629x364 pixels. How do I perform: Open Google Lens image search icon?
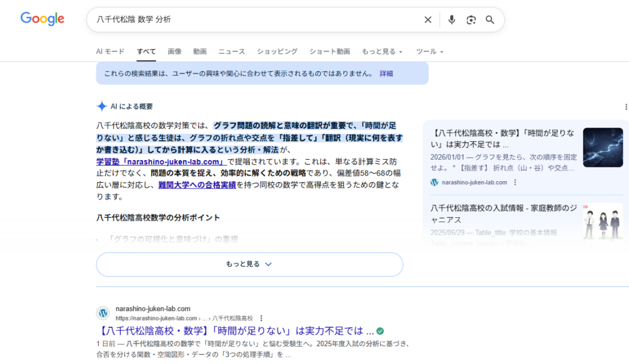(x=471, y=20)
